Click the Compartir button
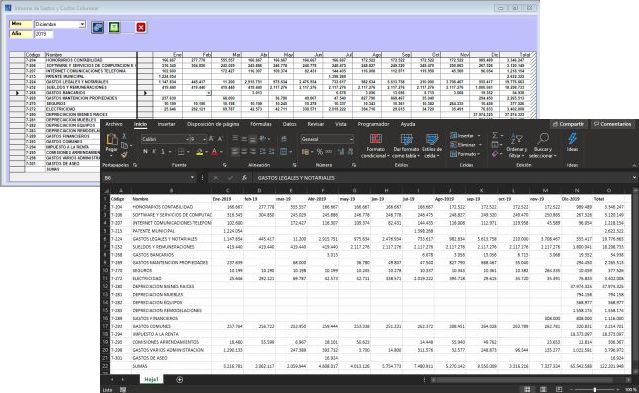 point(568,124)
